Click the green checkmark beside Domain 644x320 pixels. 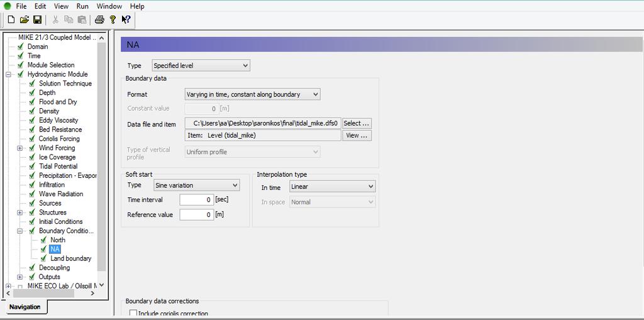21,47
